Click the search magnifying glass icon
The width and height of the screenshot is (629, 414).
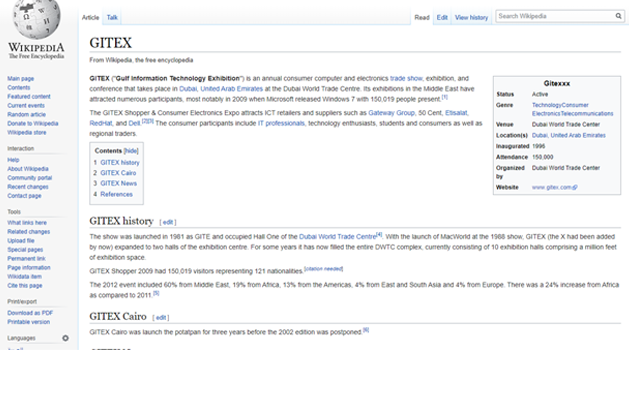[x=617, y=16]
